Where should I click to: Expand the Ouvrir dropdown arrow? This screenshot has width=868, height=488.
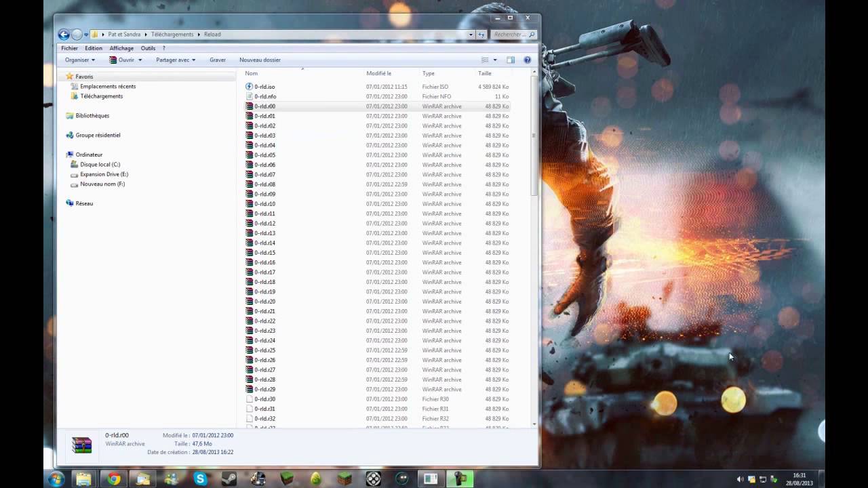pyautogui.click(x=140, y=60)
